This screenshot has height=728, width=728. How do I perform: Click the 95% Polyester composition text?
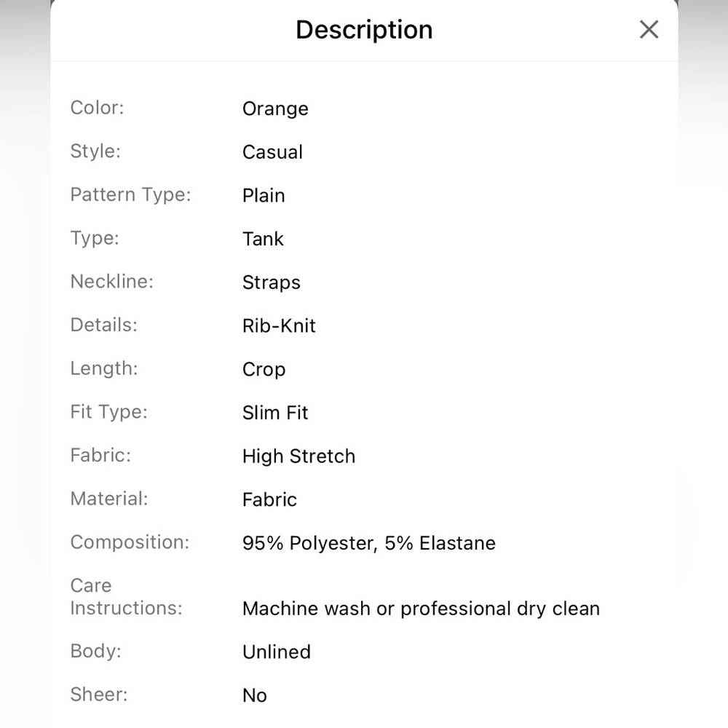[369, 543]
